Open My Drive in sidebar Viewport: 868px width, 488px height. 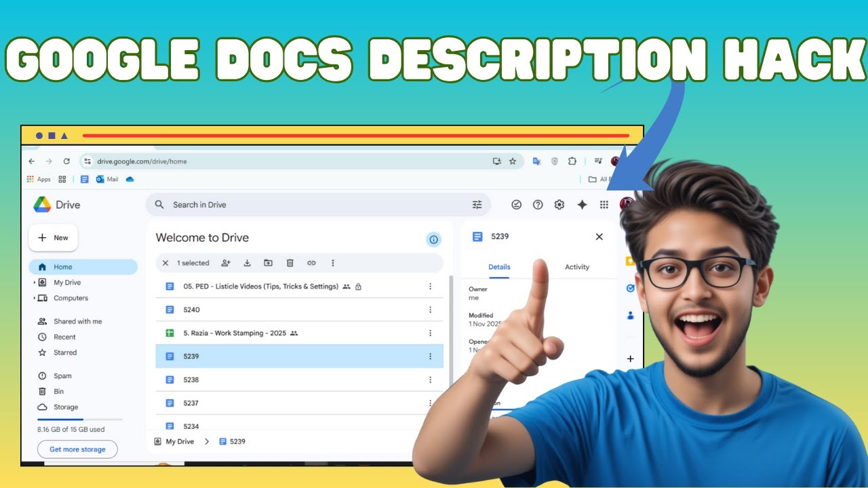[67, 283]
